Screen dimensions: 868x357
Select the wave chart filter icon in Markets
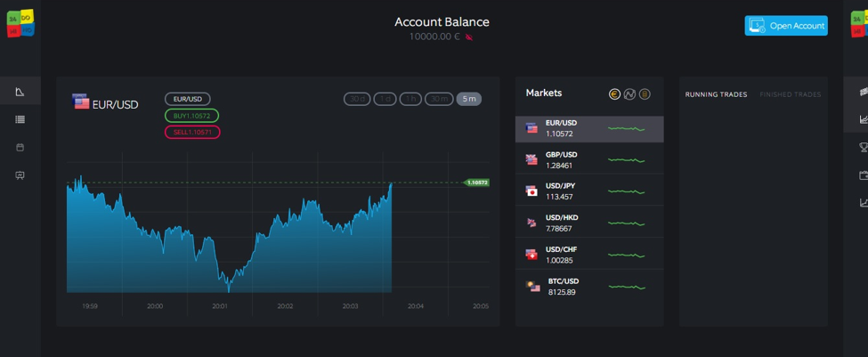click(x=629, y=94)
